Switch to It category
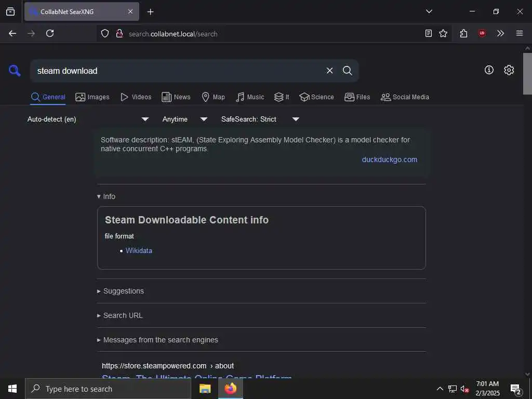Viewport: 532px width, 399px height. [282, 97]
